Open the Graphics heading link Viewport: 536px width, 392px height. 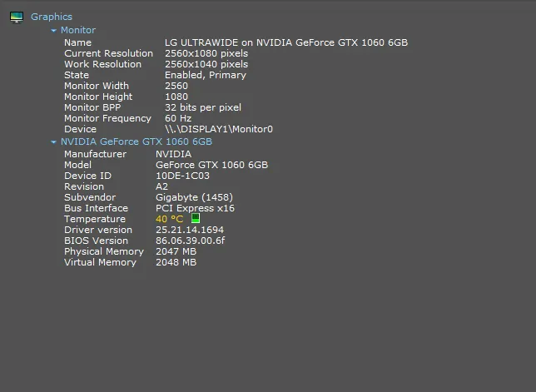click(x=52, y=17)
